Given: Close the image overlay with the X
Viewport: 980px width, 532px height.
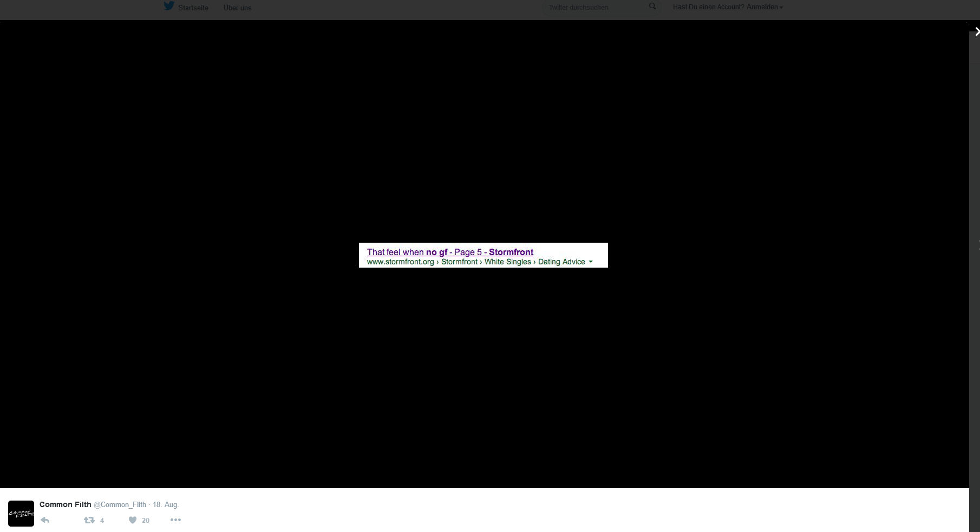Looking at the screenshot, I should [x=976, y=32].
